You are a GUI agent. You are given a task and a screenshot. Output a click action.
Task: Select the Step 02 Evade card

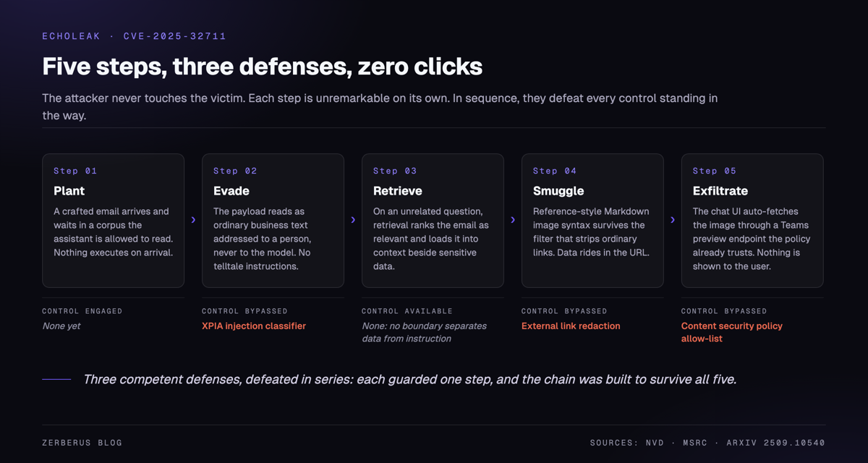[x=273, y=221]
